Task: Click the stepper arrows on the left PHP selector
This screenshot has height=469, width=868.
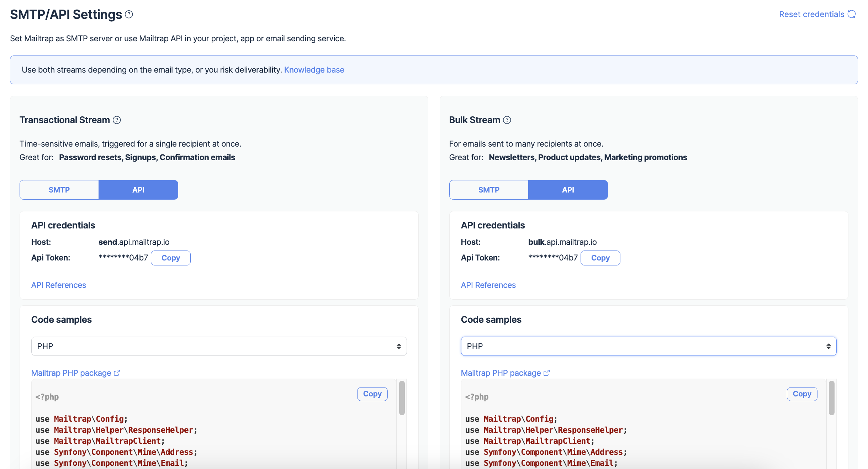Action: (398, 346)
